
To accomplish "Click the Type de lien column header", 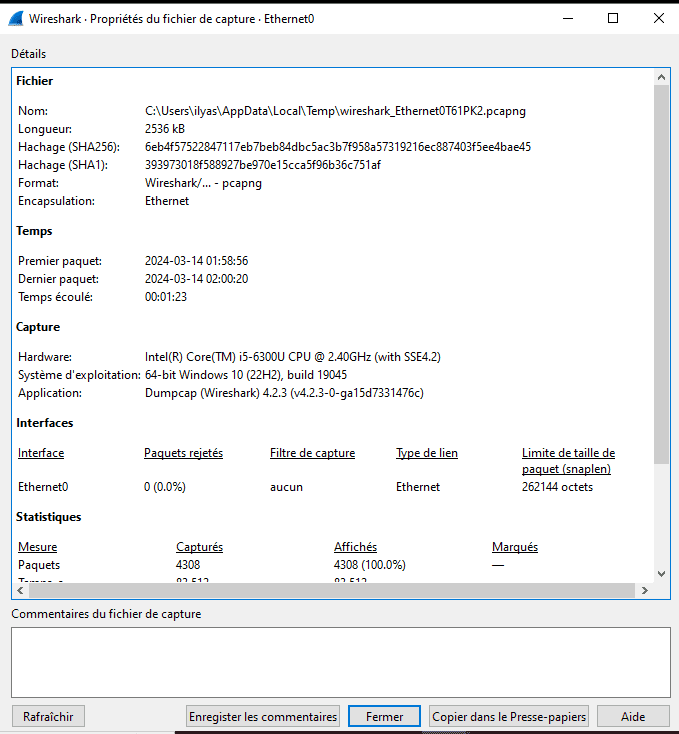I will 427,453.
